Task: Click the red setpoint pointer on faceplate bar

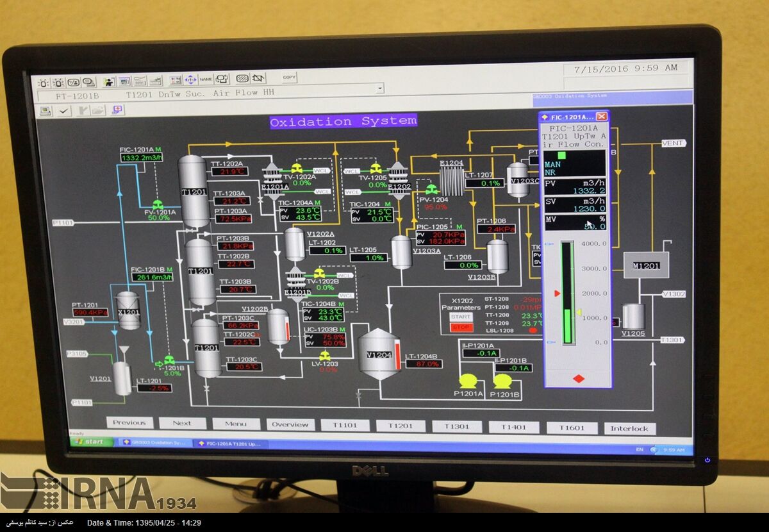Action: [x=557, y=294]
